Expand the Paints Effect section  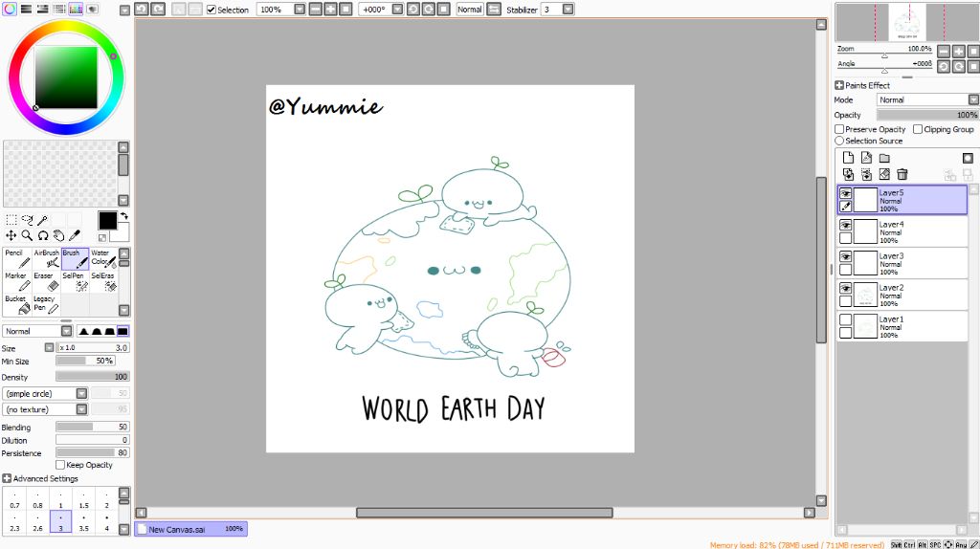(839, 85)
